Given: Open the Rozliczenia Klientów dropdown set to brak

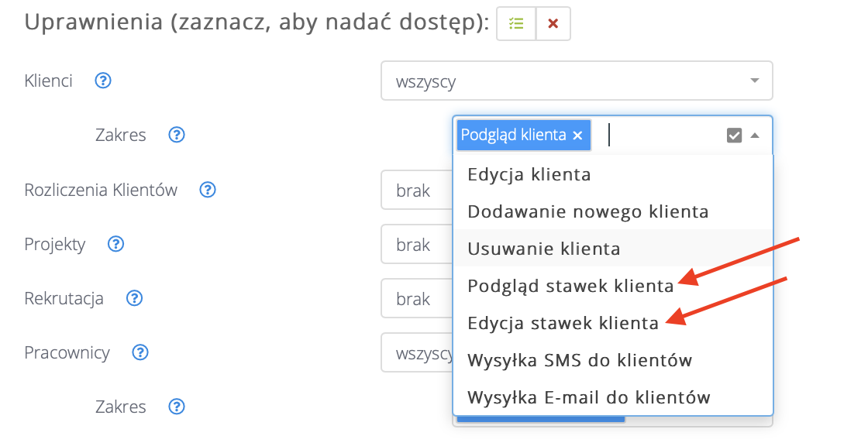Looking at the screenshot, I should [x=415, y=191].
